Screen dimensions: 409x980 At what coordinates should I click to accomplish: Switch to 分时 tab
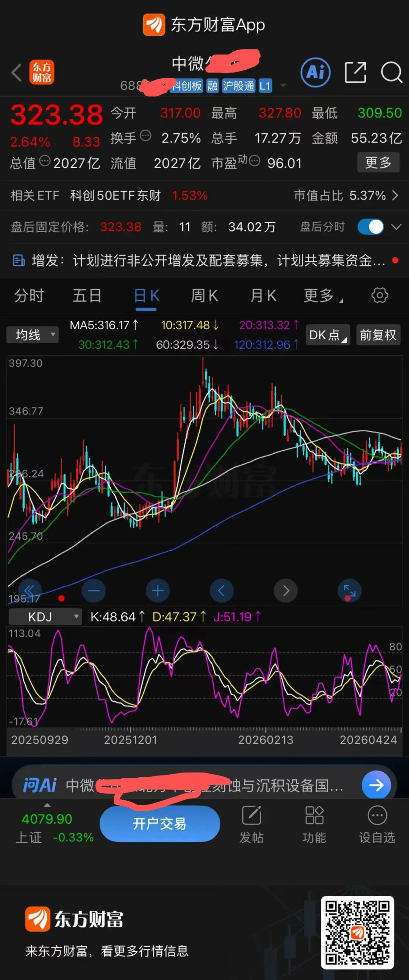[29, 295]
